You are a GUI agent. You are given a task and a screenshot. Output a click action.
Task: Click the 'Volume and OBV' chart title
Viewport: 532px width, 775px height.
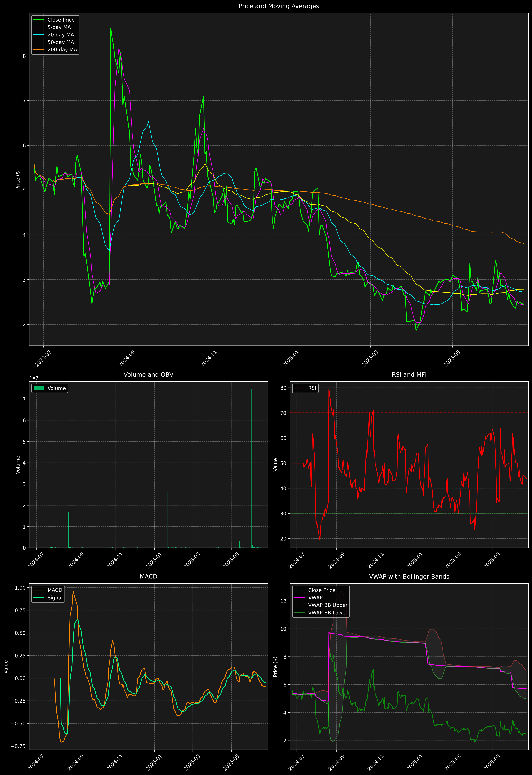coord(148,374)
